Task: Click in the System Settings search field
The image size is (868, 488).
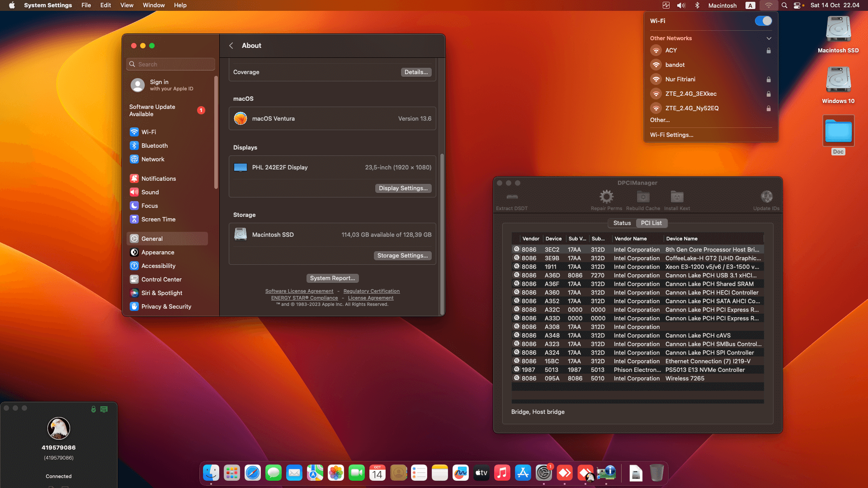Action: (x=170, y=64)
